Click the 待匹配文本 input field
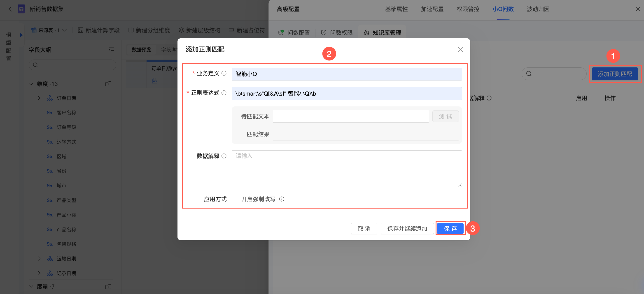Screen dimensions: 644x294 [x=350, y=116]
